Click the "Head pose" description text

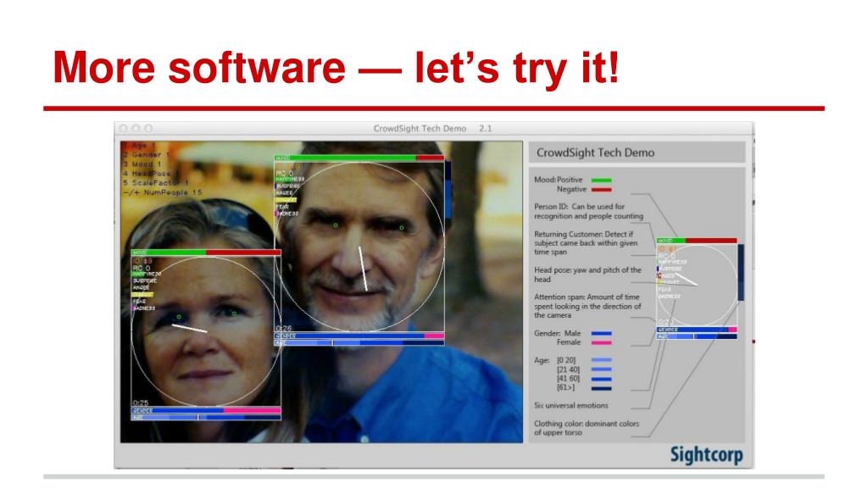tap(587, 274)
